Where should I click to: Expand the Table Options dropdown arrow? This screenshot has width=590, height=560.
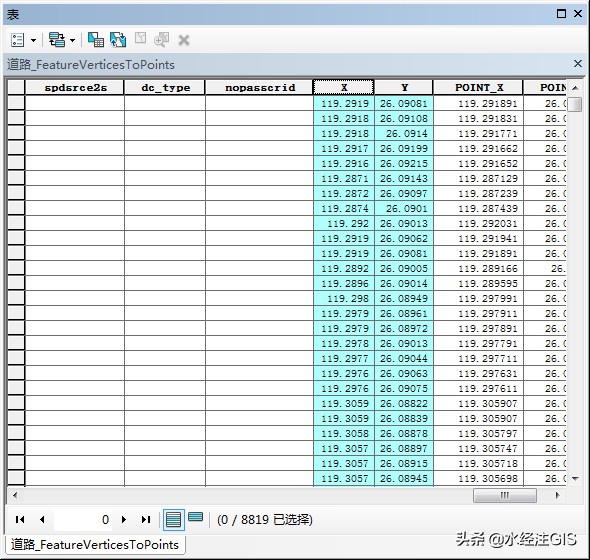pos(33,40)
